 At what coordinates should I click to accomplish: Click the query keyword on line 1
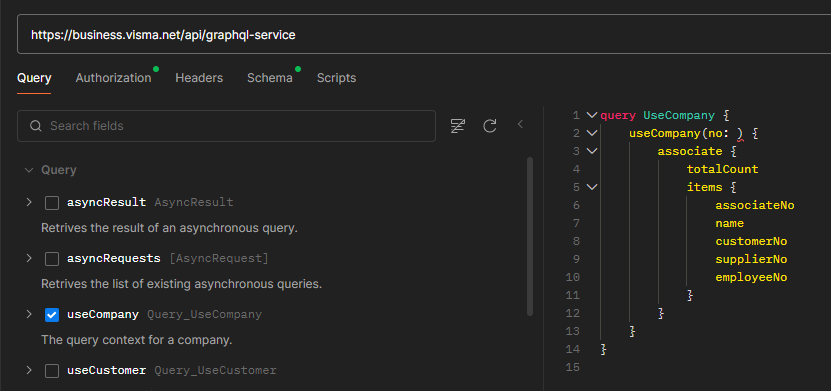click(x=618, y=115)
